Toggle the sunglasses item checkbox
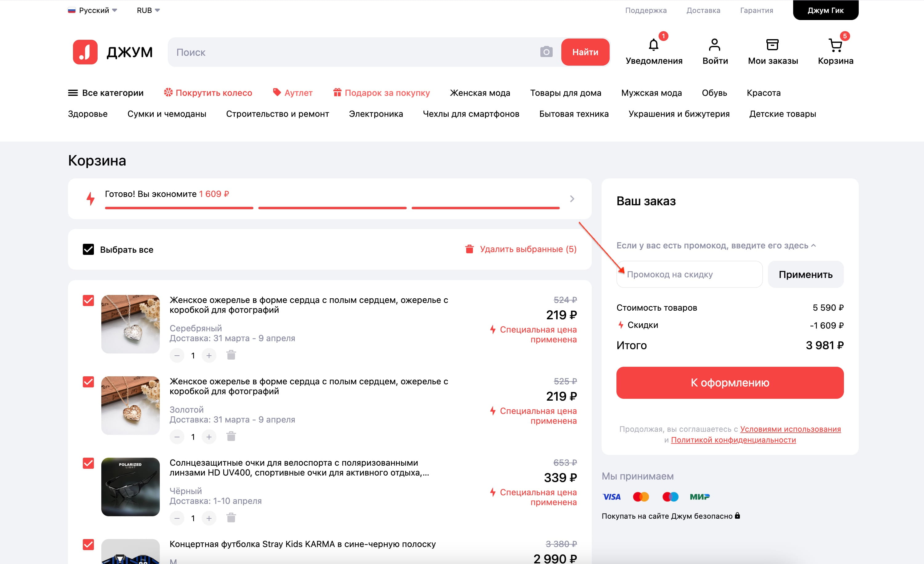Viewport: 924px width, 564px height. coord(88,464)
